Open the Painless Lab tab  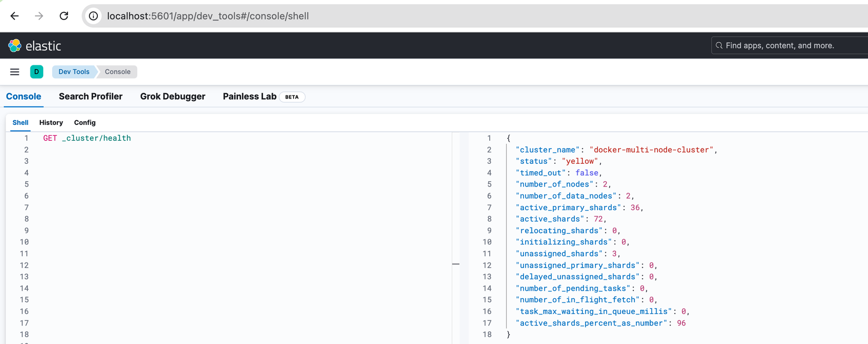pyautogui.click(x=249, y=96)
